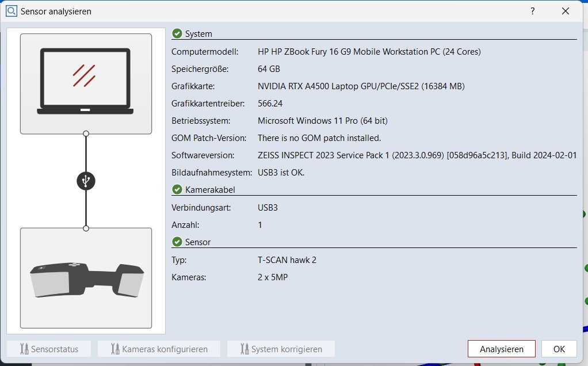588x366 pixels.
Task: Click the USB connection symbol
Action: [x=86, y=181]
